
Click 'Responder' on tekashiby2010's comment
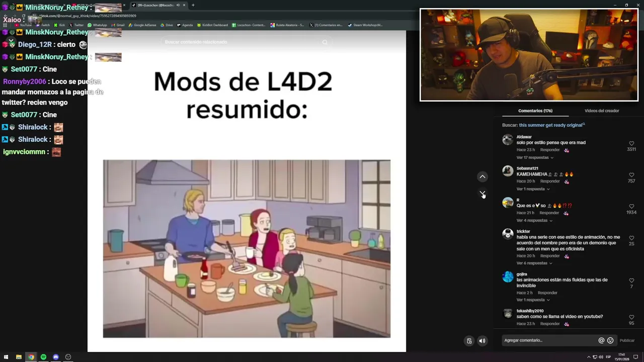click(x=550, y=324)
